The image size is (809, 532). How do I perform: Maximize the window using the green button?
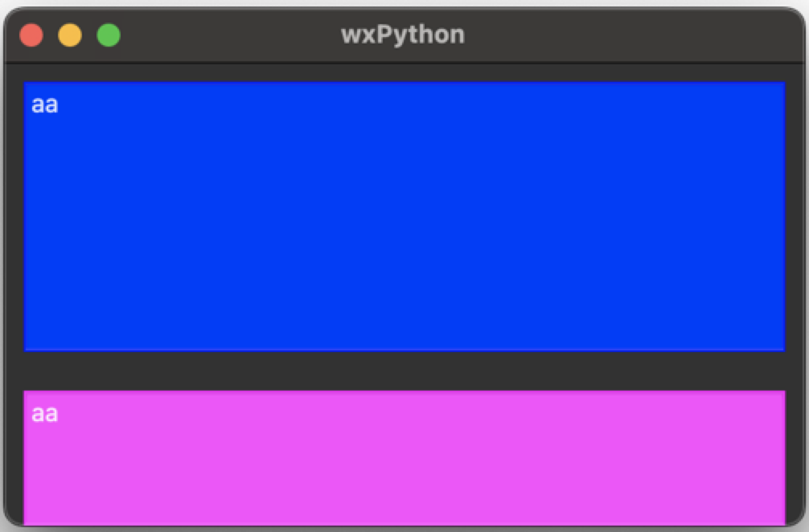coord(109,35)
